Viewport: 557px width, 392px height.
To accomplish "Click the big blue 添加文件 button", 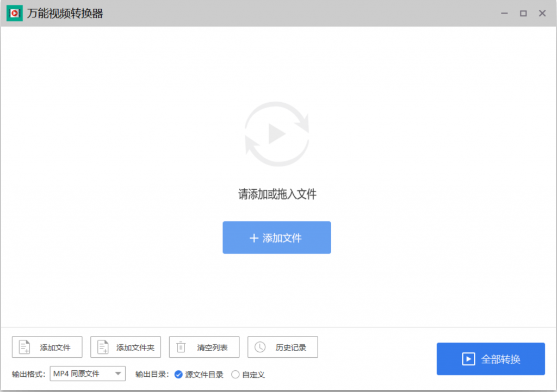I will point(277,238).
